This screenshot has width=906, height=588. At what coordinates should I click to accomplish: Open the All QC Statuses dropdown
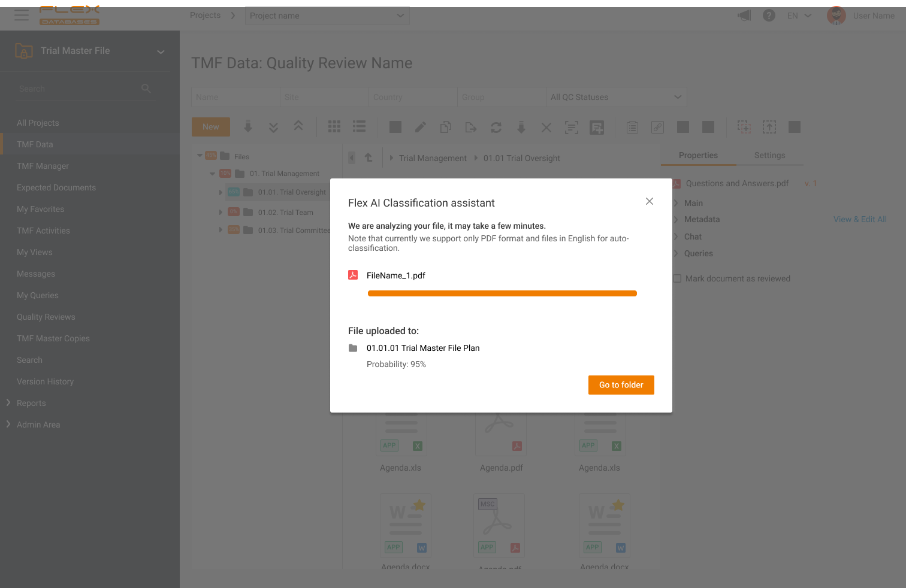pyautogui.click(x=616, y=97)
